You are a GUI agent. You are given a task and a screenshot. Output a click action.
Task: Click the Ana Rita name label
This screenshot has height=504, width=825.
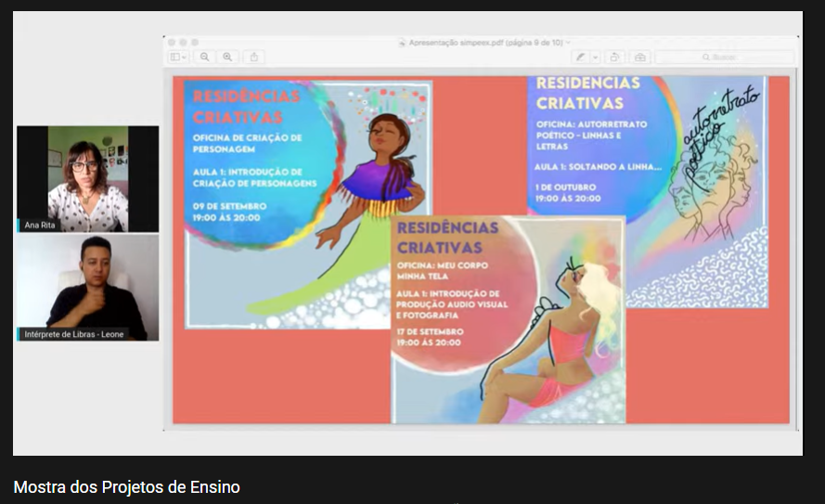point(40,225)
